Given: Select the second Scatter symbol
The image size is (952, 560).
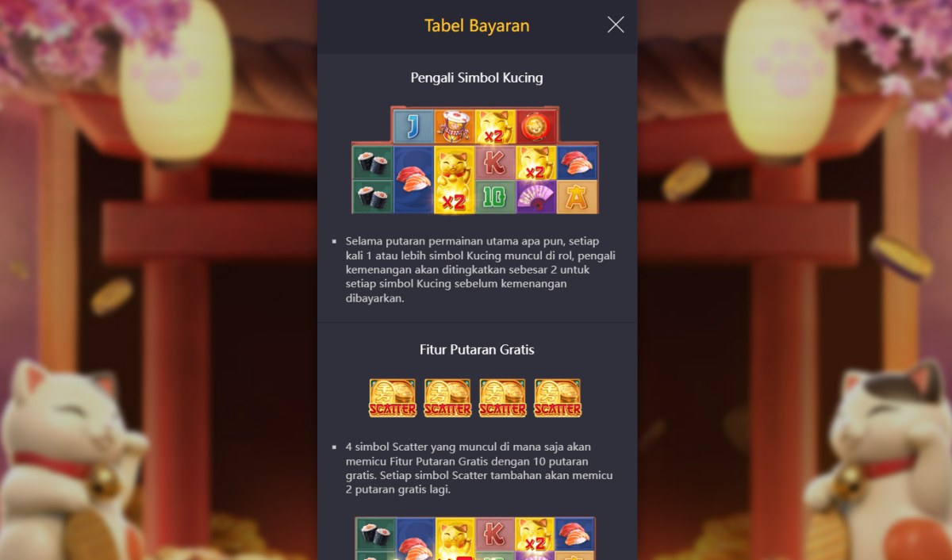Looking at the screenshot, I should (x=447, y=398).
